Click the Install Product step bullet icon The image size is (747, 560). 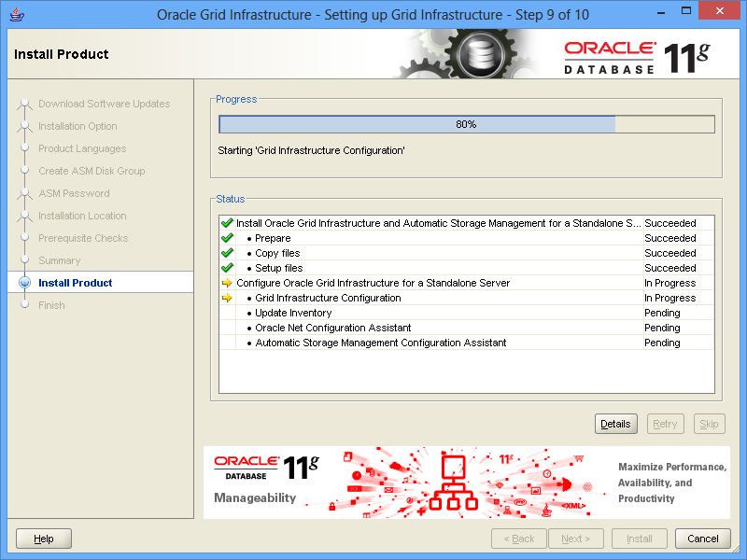click(24, 283)
